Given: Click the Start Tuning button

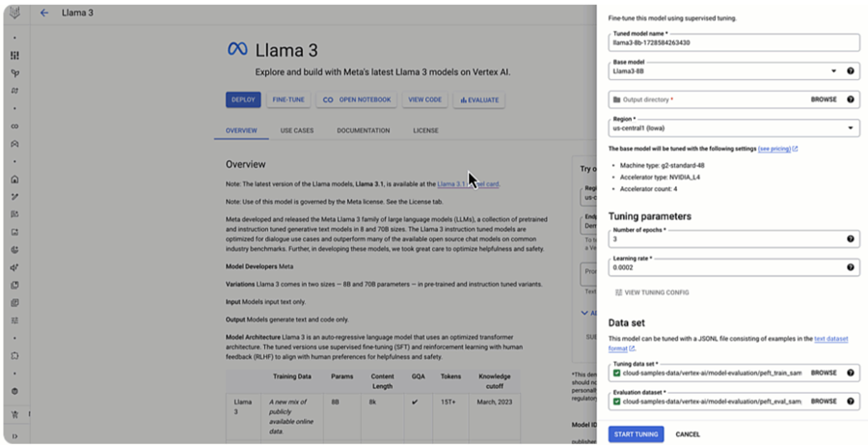Looking at the screenshot, I should [x=637, y=434].
